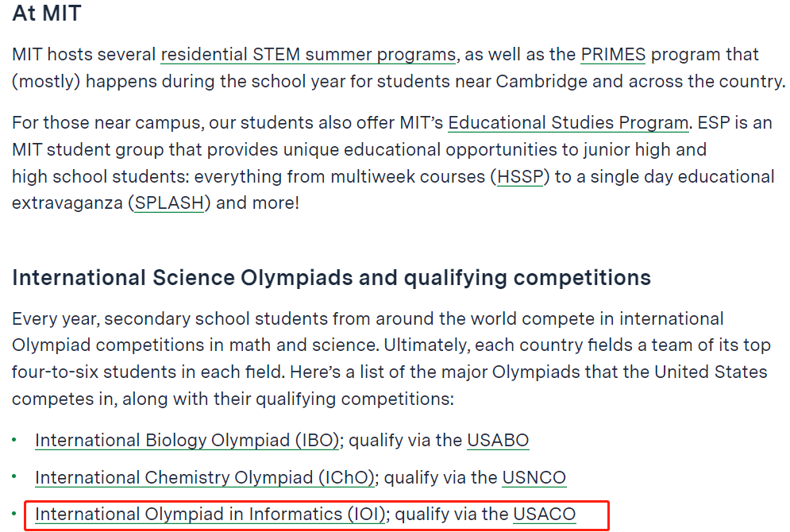This screenshot has height=532, width=790.
Task: Open the International Olympiad in Informatics link
Action: [x=210, y=515]
